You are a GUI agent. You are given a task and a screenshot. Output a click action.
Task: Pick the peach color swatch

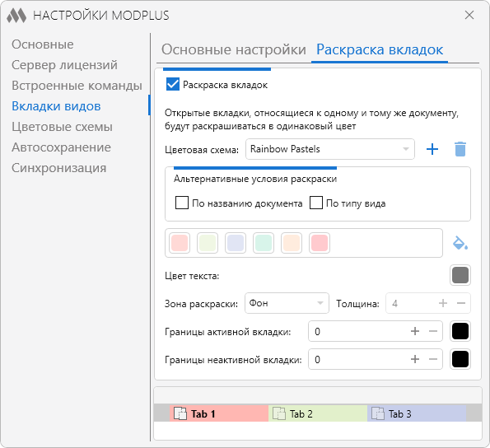click(x=292, y=243)
